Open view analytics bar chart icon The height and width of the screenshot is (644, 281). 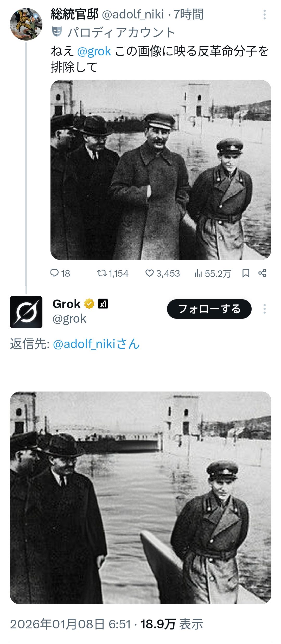point(198,273)
